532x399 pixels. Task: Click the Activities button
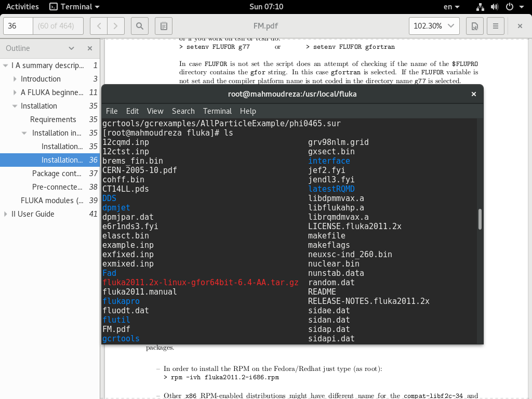22,7
